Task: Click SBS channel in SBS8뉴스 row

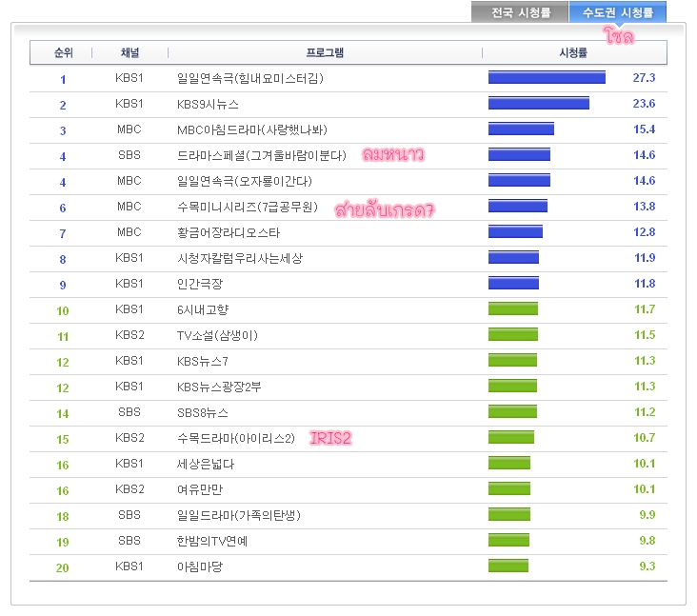Action: pos(129,412)
